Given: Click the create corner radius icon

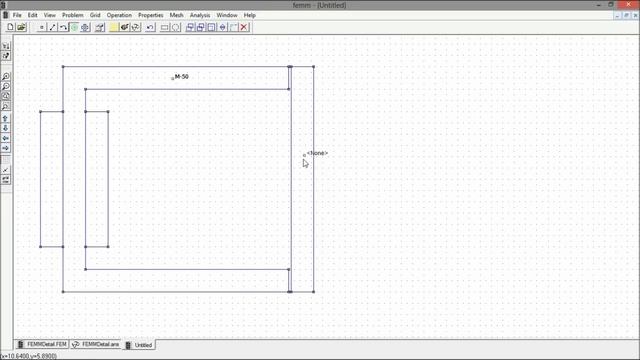Looking at the screenshot, I should [x=233, y=27].
